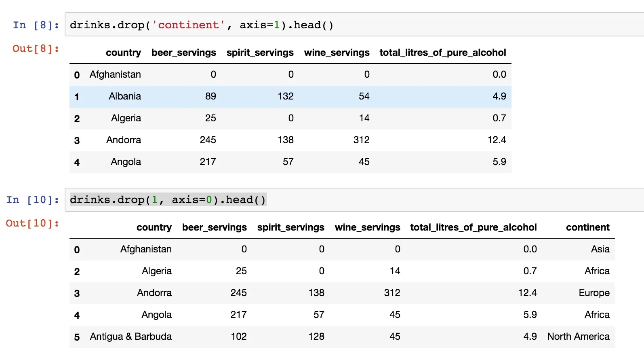Viewport: 644px width, 360px height.
Task: Click the Europe continent cell for Andorra
Action: coord(594,293)
